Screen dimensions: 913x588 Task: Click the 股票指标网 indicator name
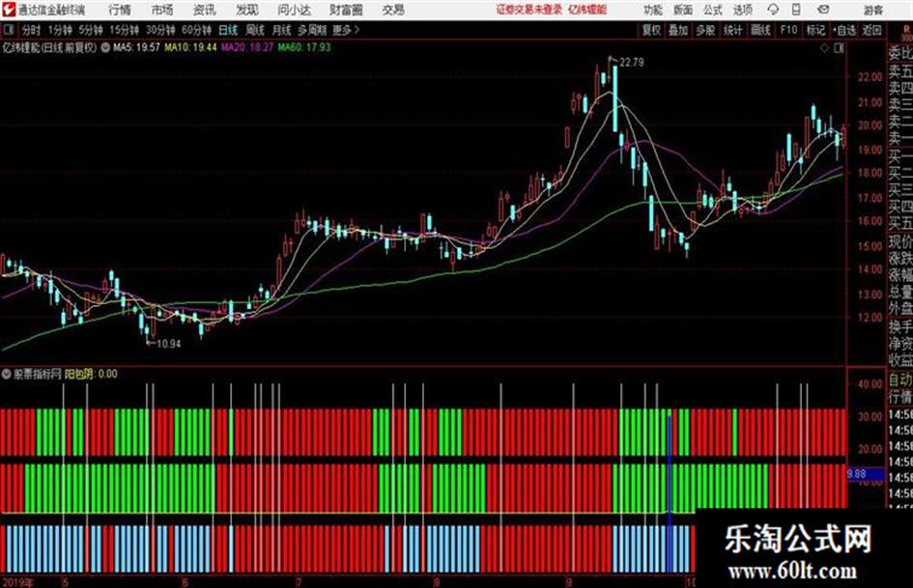tap(38, 374)
